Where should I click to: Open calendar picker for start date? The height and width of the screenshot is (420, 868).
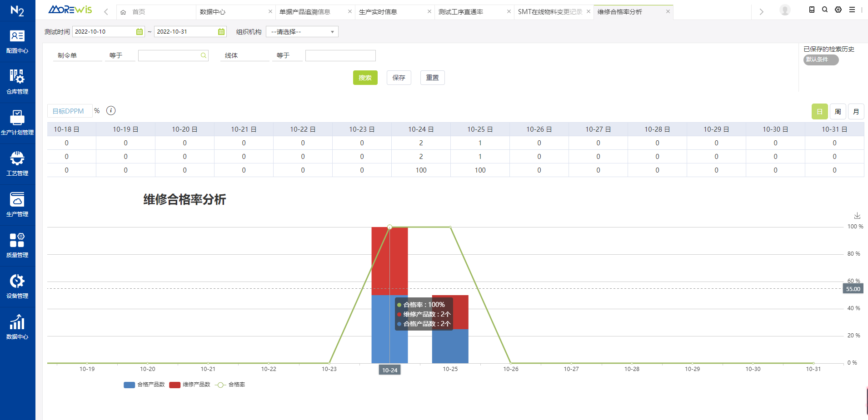pos(140,32)
